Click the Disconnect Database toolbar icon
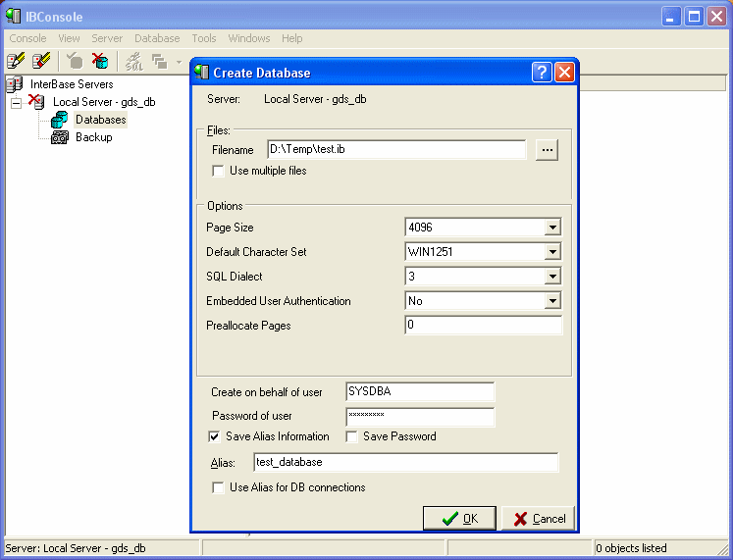 click(x=100, y=61)
